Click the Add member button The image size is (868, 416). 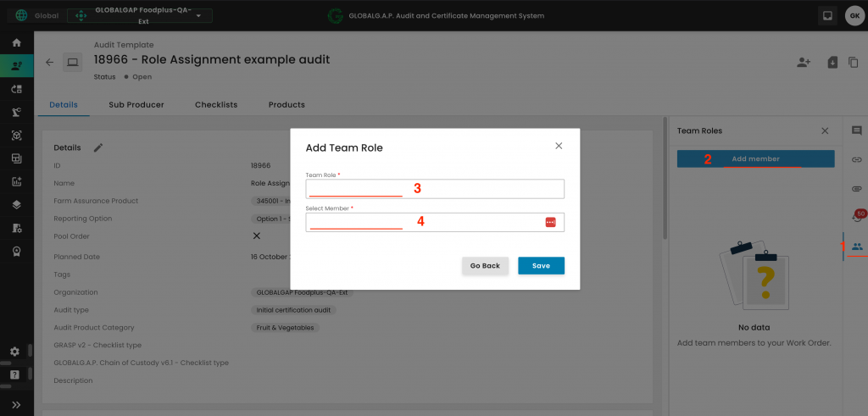pos(755,158)
